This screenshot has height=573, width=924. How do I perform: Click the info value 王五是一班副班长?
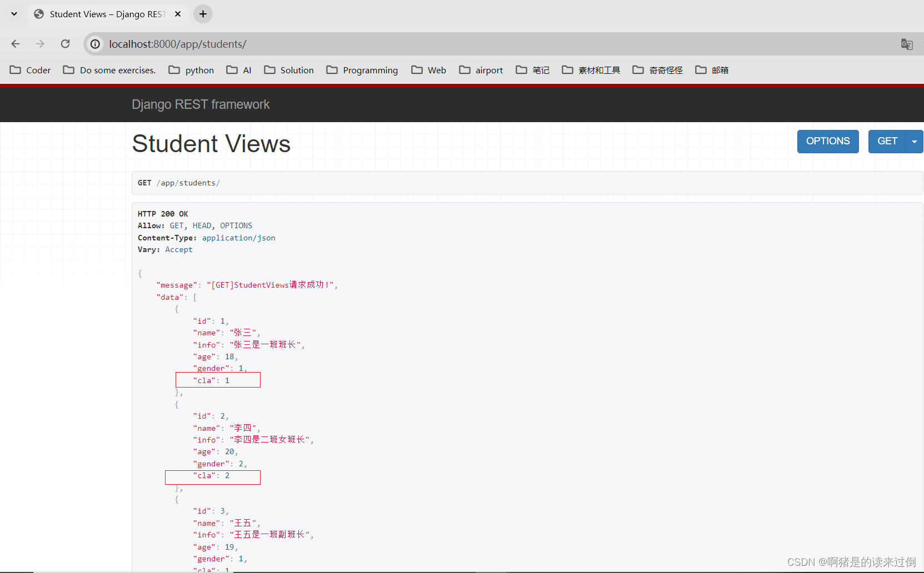270,535
